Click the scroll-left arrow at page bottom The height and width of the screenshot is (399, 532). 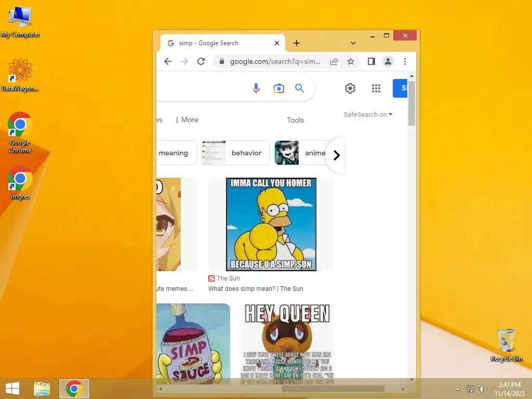[161, 389]
